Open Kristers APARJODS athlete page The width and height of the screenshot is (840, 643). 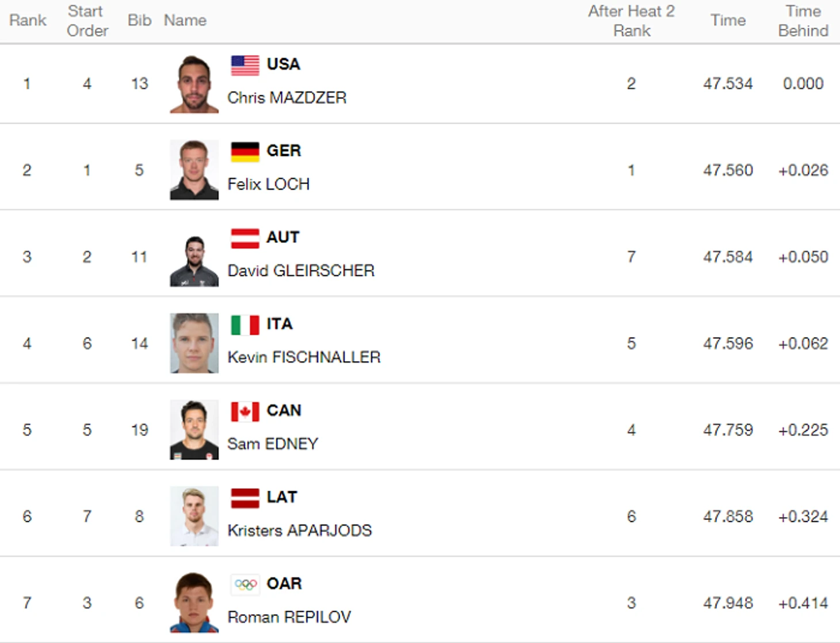pos(300,530)
